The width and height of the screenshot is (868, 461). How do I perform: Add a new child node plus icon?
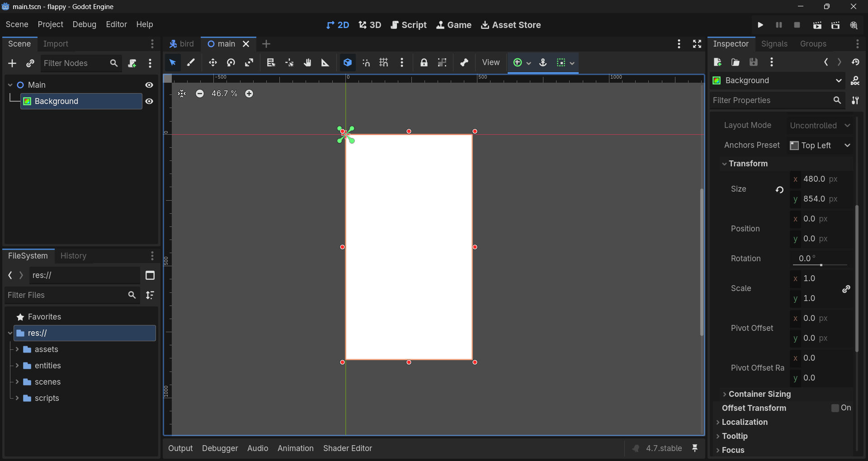pos(12,63)
